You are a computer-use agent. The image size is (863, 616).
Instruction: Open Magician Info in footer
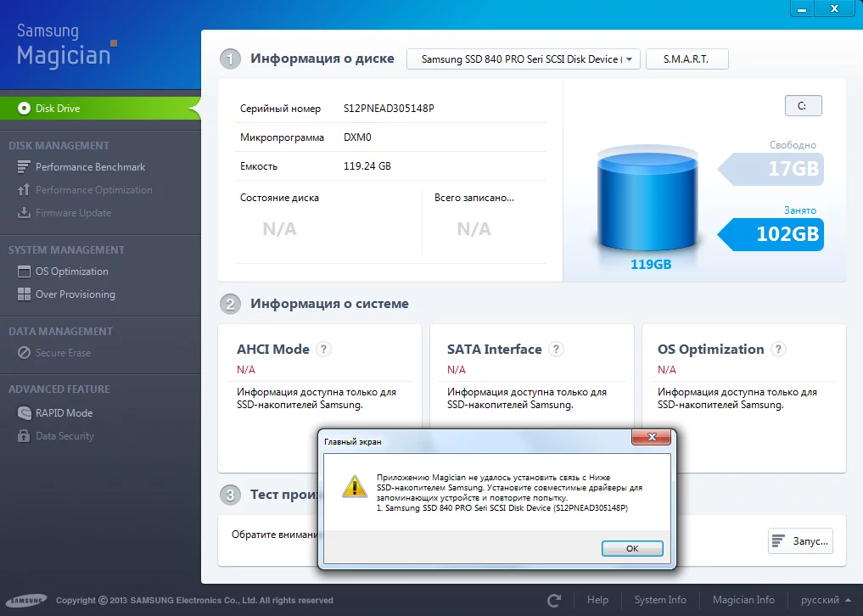coord(743,600)
